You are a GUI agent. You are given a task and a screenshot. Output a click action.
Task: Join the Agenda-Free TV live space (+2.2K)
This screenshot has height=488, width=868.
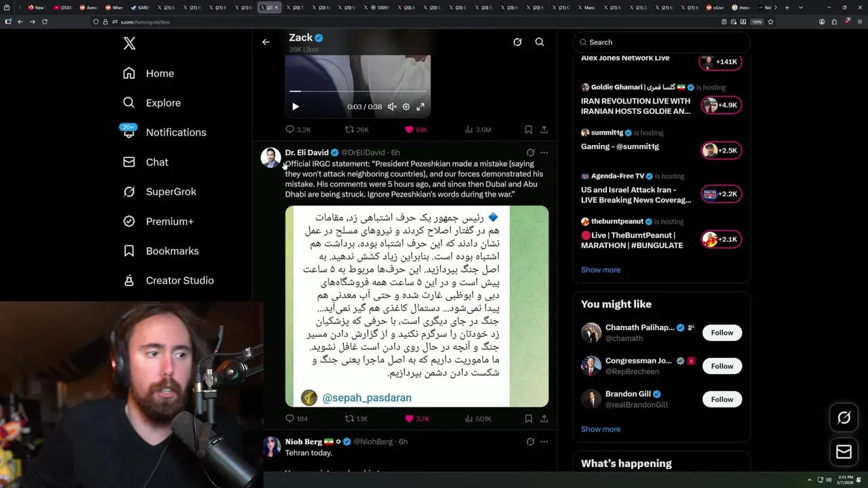coord(722,194)
